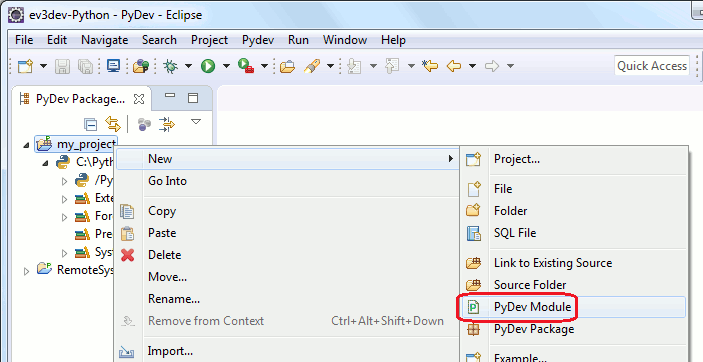Toggle Link with Editor
703x362 pixels.
[113, 124]
